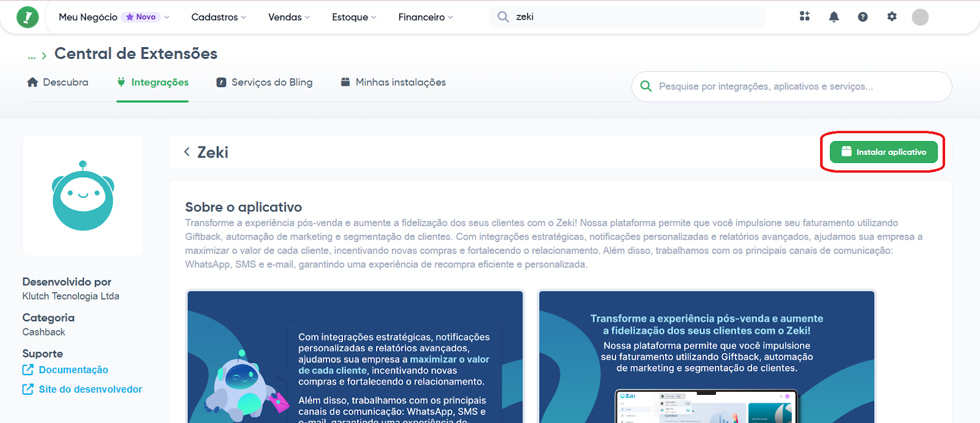Click the external link icon next to Site do desenvolvedor

point(28,389)
